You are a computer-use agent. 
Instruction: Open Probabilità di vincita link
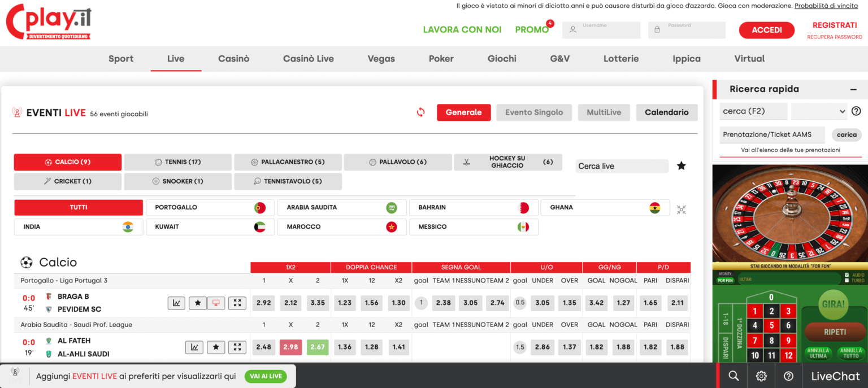826,6
